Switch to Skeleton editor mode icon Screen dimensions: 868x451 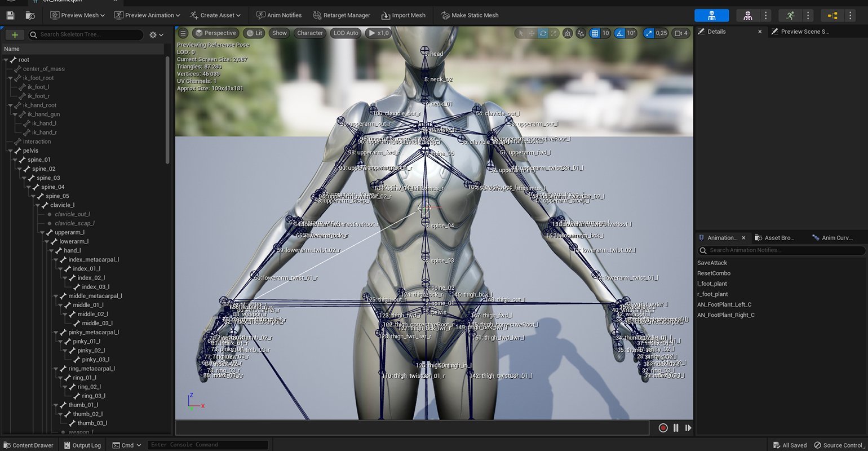pyautogui.click(x=711, y=15)
